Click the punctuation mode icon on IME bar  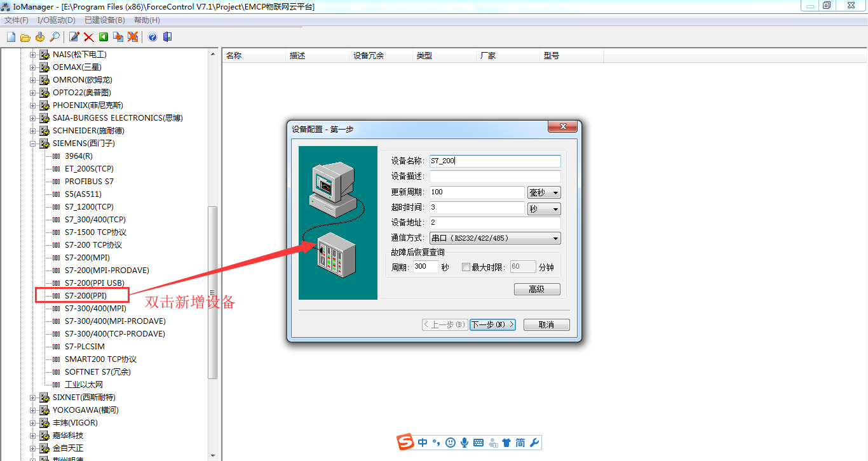[x=436, y=443]
